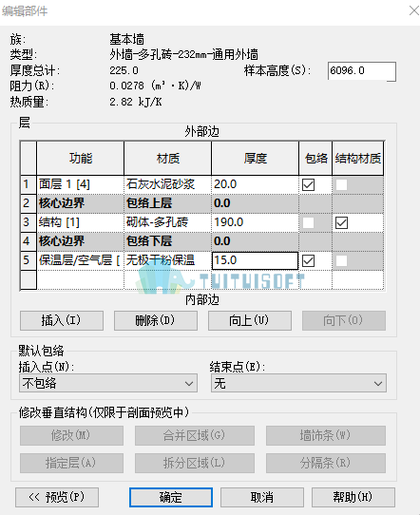Click 核心边界 cell in row 2
The height and width of the screenshot is (515, 420).
point(80,203)
